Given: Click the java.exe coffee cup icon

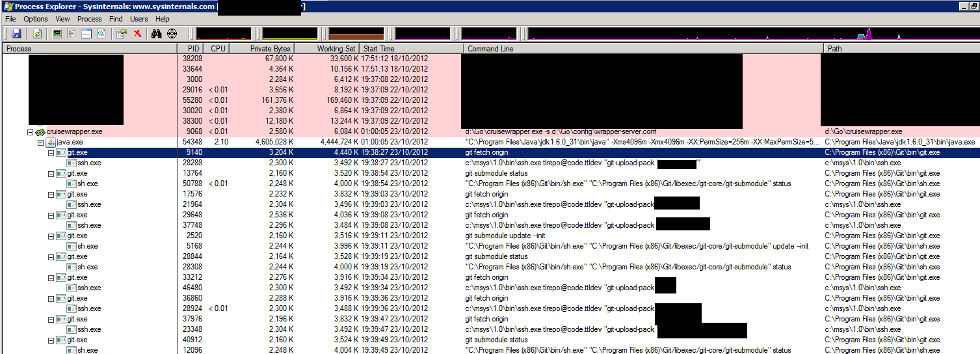Looking at the screenshot, I should (x=50, y=142).
